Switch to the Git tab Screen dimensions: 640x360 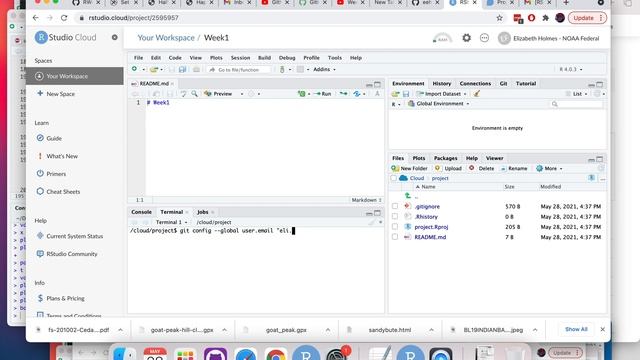click(503, 84)
